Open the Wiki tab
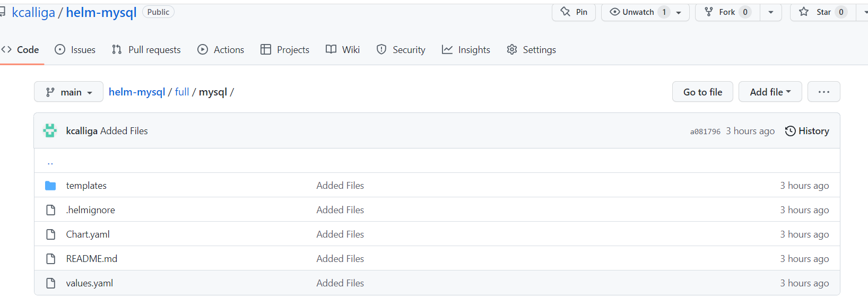Viewport: 868px width, 297px height. [343, 49]
